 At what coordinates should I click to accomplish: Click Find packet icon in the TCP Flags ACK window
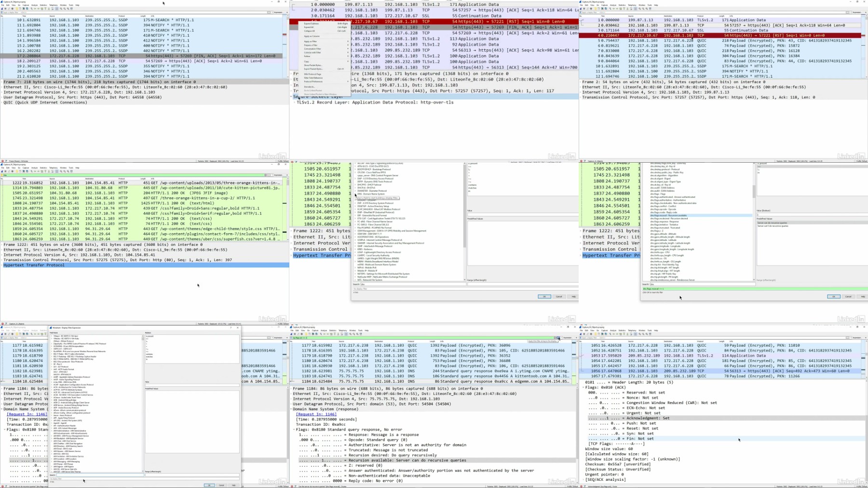tap(610, 334)
